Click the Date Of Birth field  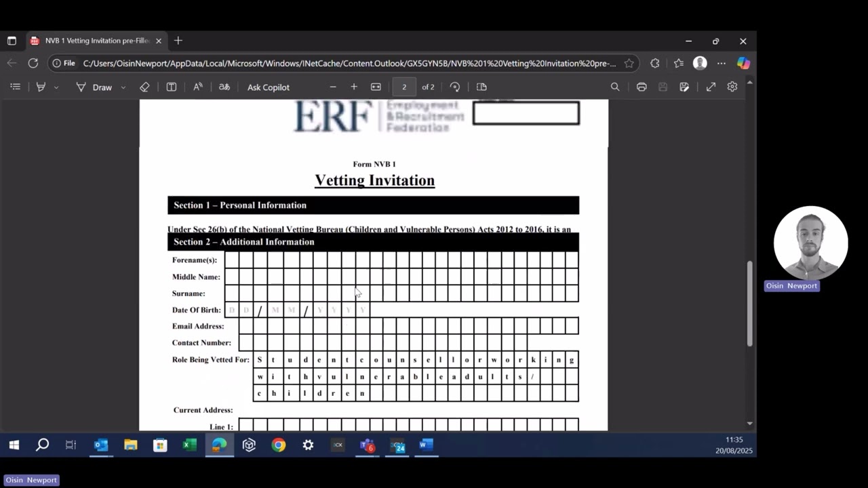(x=297, y=310)
